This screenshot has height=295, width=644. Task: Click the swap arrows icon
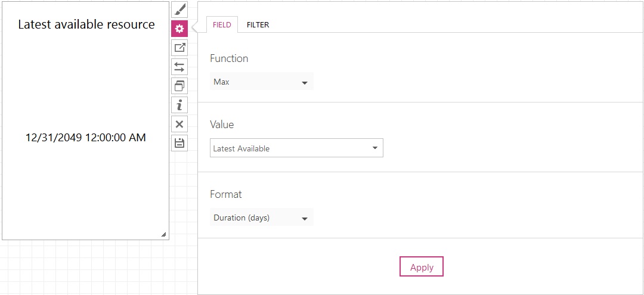point(179,67)
